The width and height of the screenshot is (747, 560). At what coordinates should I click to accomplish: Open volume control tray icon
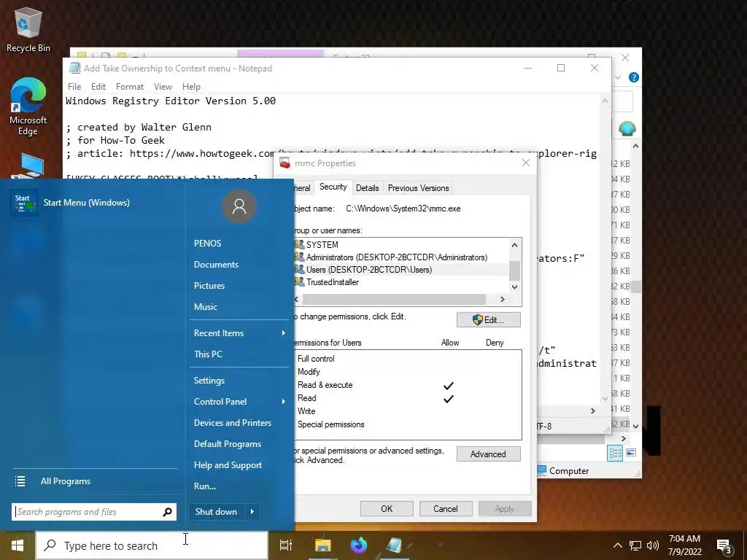pyautogui.click(x=653, y=545)
